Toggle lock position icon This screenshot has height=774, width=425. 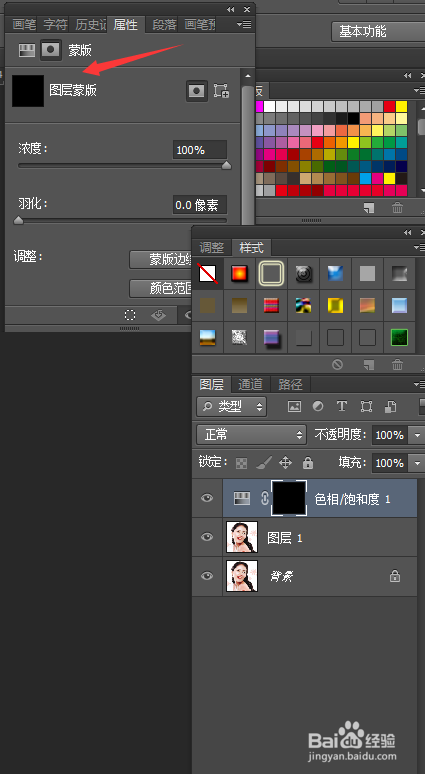(x=285, y=463)
